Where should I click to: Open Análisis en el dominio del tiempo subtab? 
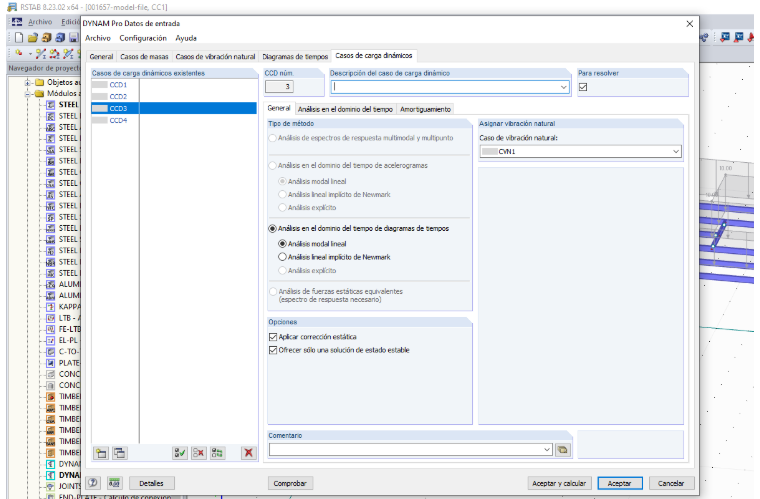coord(345,109)
